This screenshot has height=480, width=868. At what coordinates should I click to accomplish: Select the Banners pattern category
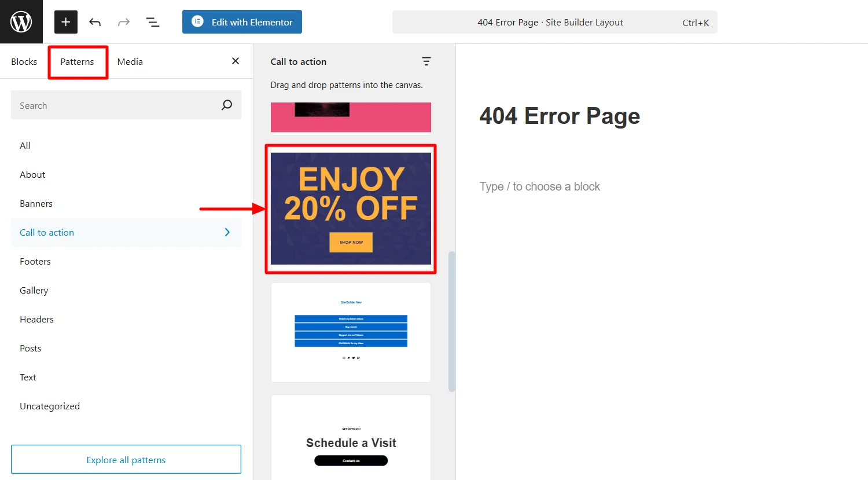(x=126, y=203)
